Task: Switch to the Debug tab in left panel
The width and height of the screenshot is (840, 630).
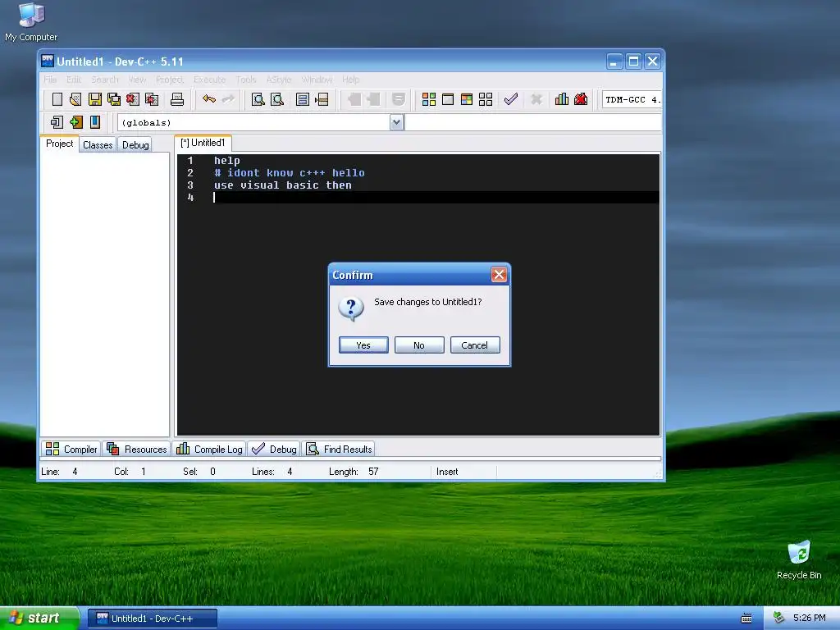Action: [x=135, y=144]
